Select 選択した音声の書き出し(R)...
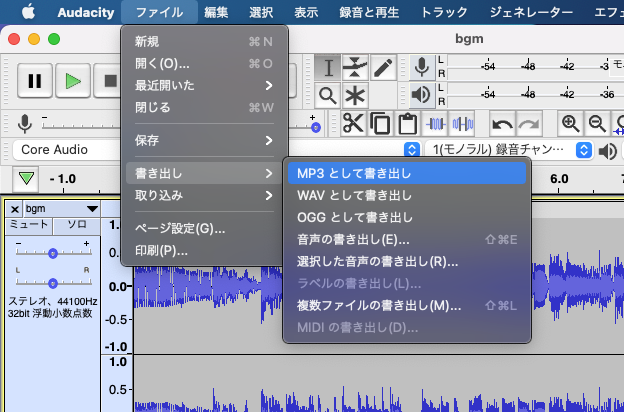 click(x=407, y=262)
